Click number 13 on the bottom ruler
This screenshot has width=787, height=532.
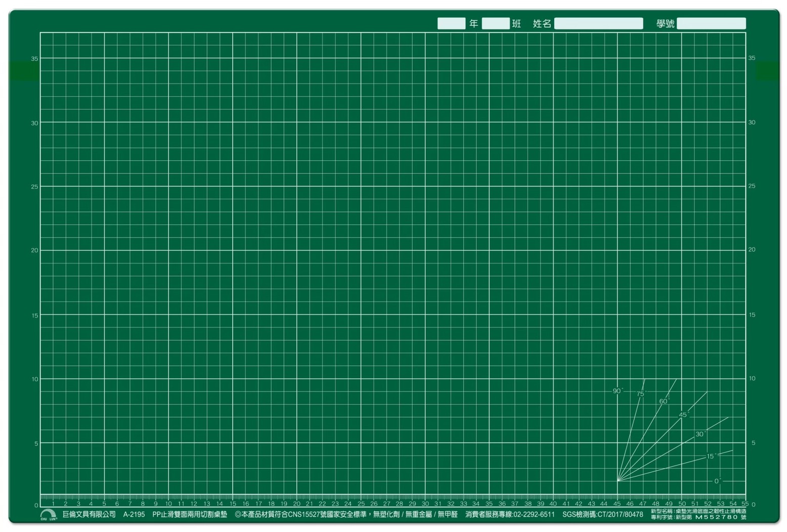click(207, 504)
